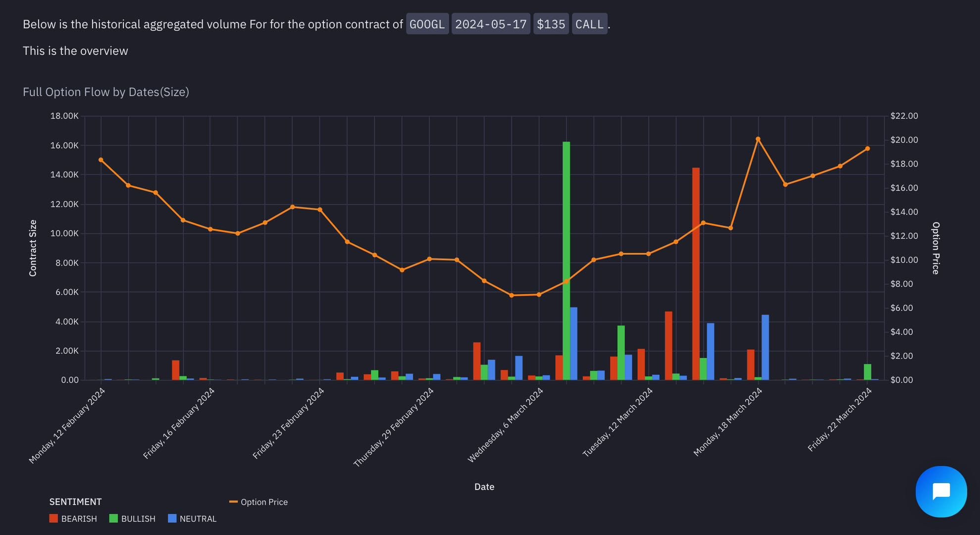This screenshot has height=535, width=980.
Task: Click the Wednesday, 6 March 2024 axis label
Action: (506, 426)
